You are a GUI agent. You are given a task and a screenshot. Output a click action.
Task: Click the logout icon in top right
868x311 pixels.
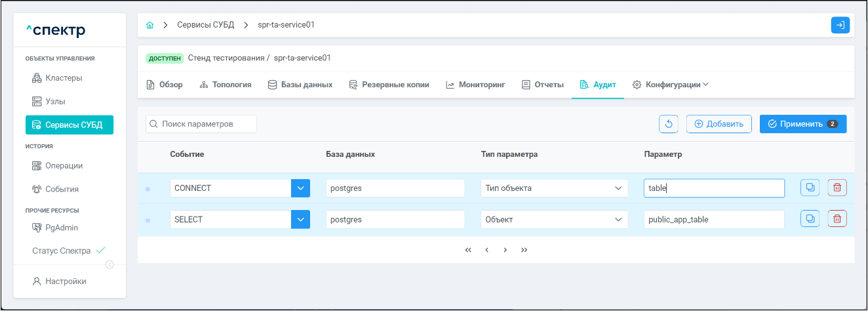coord(840,25)
